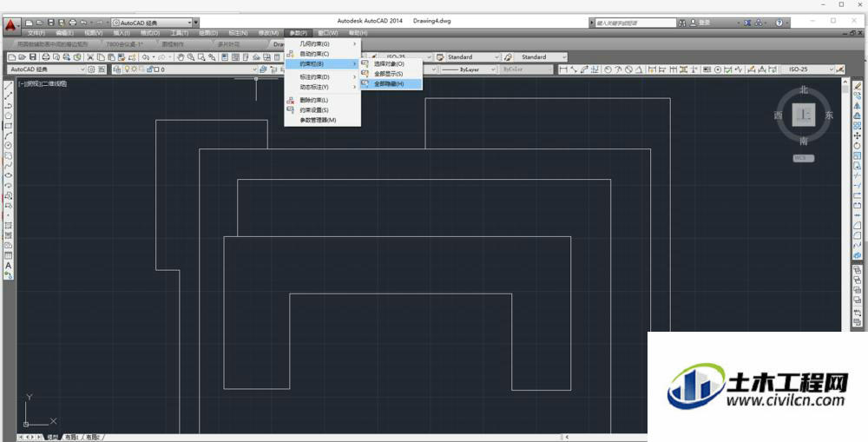Open the Standard multileader style dropdown
Screen dimensions: 868x442
[x=542, y=57]
